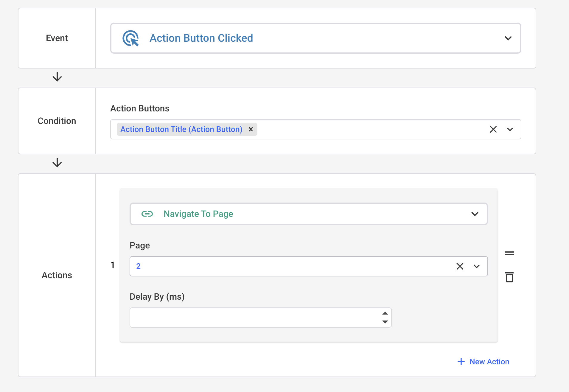Expand the Navigate To Page chevron
The image size is (569, 392).
click(475, 214)
